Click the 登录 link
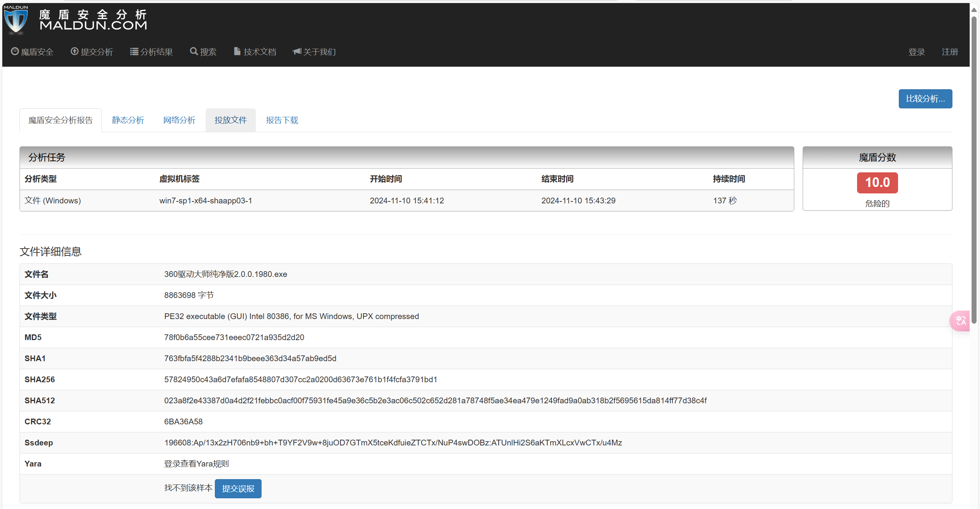 point(916,52)
